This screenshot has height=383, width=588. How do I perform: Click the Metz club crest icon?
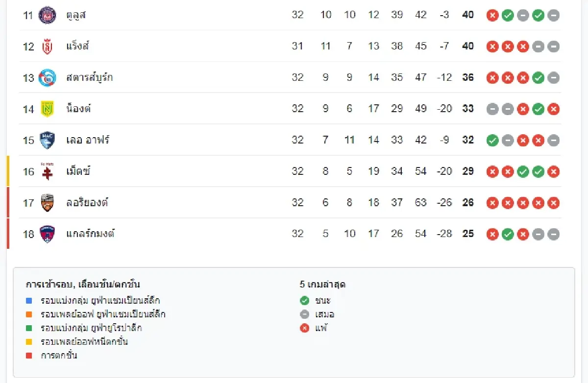point(47,171)
